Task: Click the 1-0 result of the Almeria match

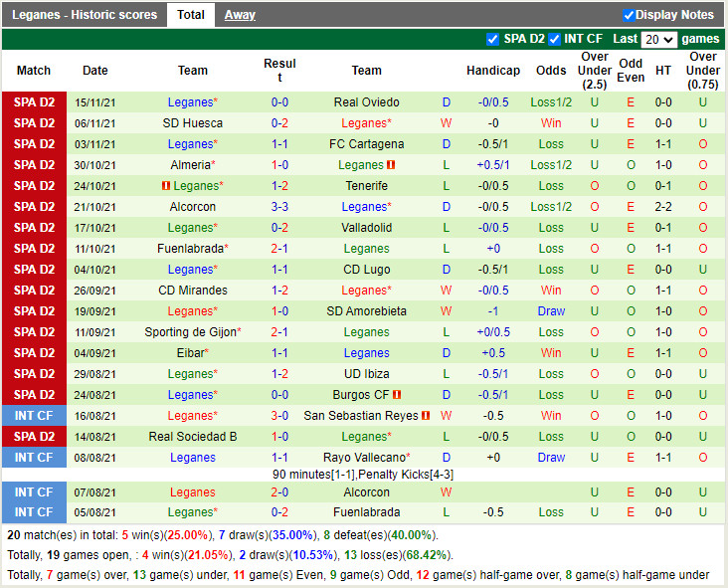Action: tap(279, 165)
